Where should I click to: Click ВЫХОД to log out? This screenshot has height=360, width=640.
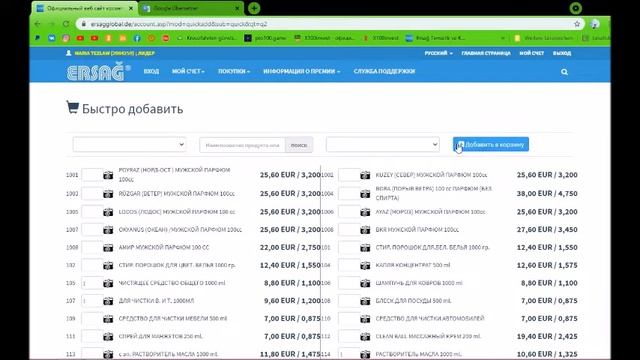[562, 53]
